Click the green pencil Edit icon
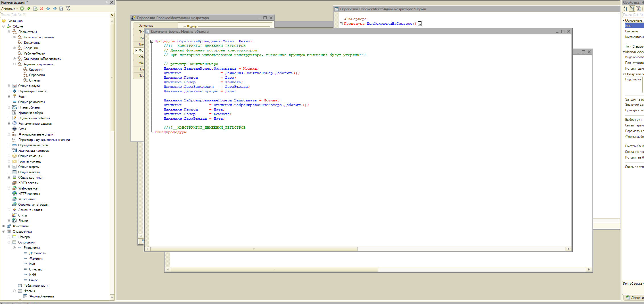The height and width of the screenshot is (304, 644). coord(29,9)
